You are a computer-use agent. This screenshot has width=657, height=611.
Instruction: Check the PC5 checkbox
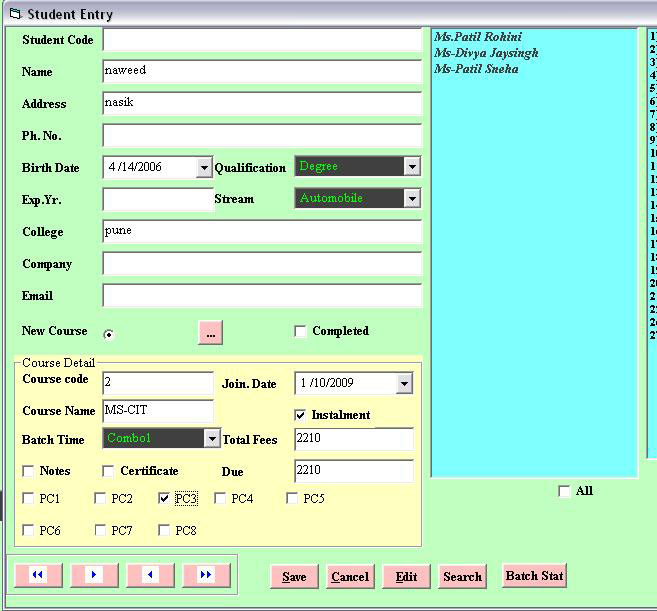pos(292,498)
